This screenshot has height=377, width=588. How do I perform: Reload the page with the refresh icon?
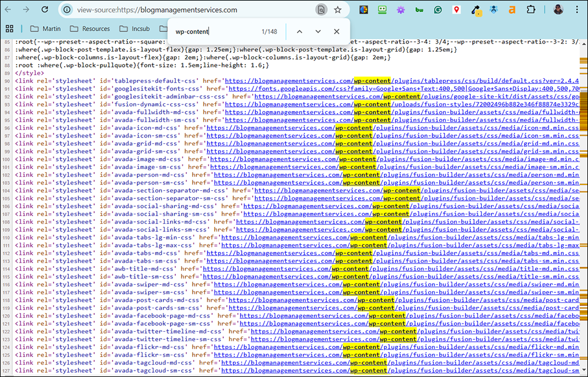click(45, 9)
